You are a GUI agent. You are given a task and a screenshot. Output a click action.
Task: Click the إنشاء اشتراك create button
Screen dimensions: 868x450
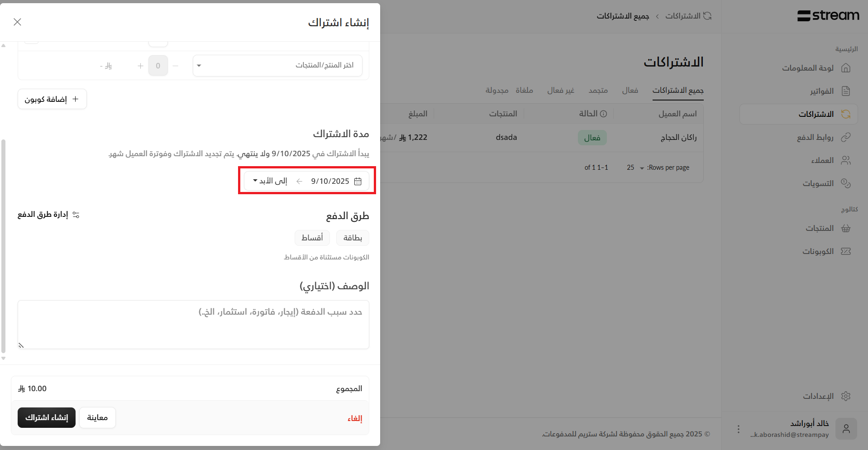click(47, 417)
